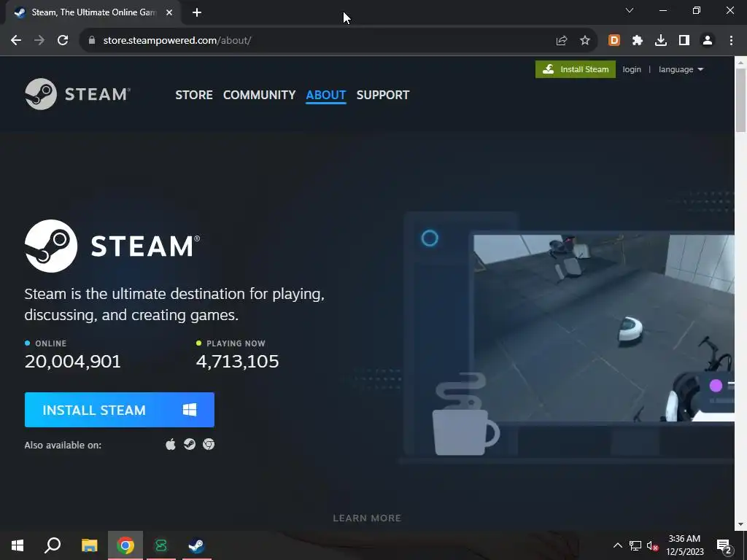Screen dimensions: 747x560
Task: Open the Chrome profile icon
Action: pyautogui.click(x=708, y=41)
